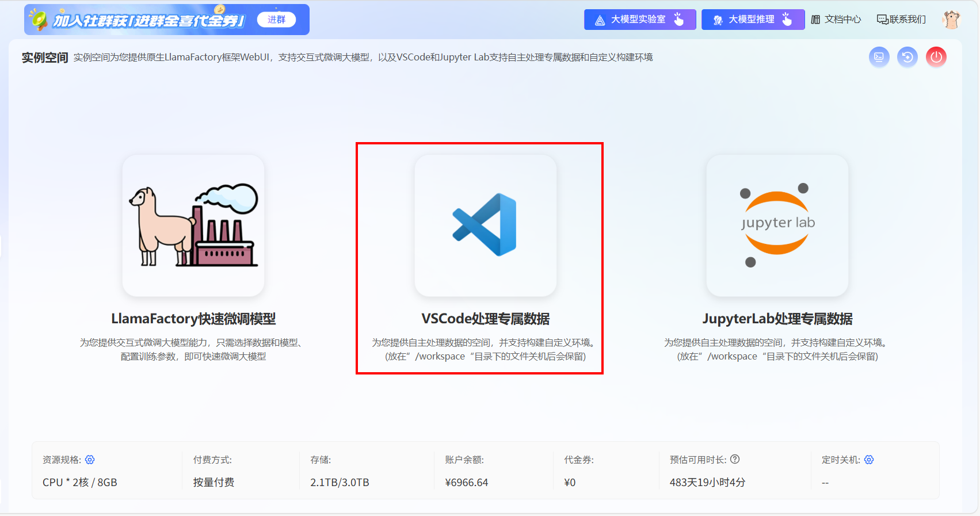Open JupyterLab via its orange logo
This screenshot has width=980, height=516.
[777, 225]
